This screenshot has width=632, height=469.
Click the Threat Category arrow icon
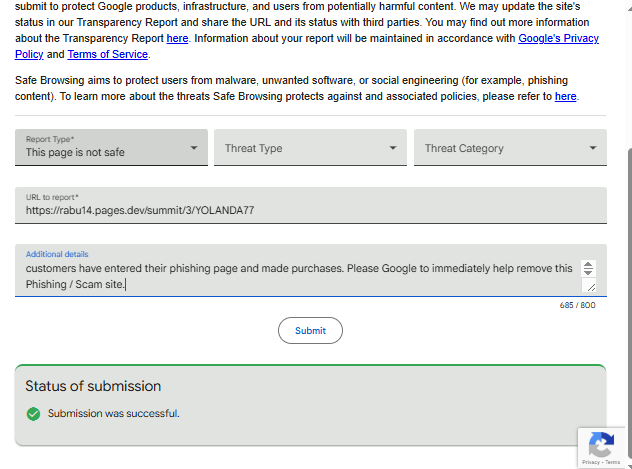593,148
